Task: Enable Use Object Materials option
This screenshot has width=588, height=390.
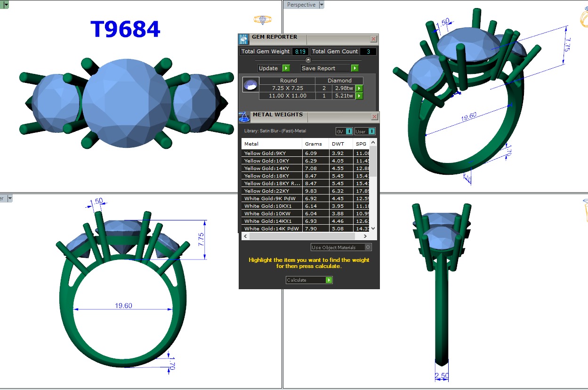Action: (x=368, y=247)
